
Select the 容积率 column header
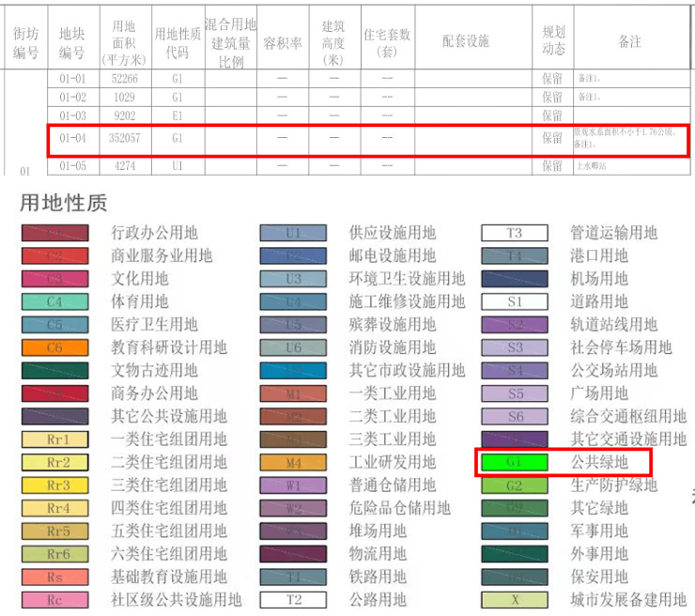coord(282,42)
